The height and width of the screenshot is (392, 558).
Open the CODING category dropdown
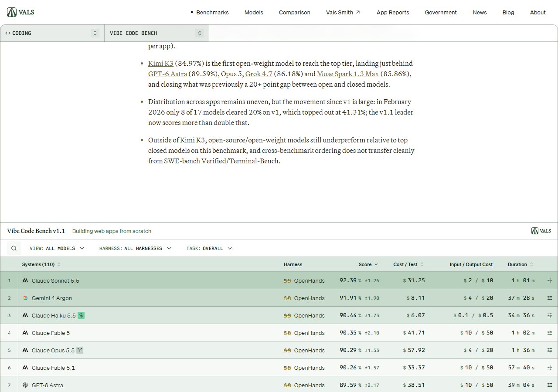pos(52,33)
